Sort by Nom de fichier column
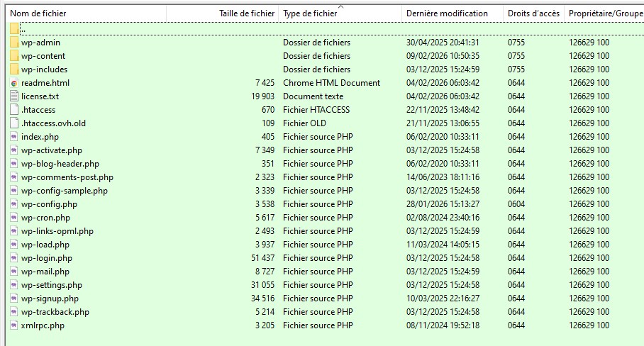This screenshot has height=346, width=644. click(87, 13)
